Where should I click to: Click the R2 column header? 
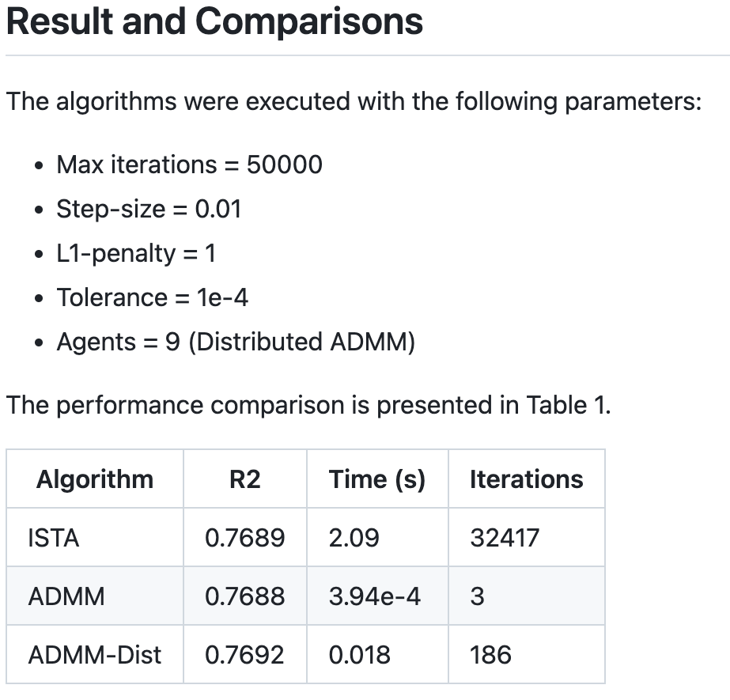click(245, 479)
